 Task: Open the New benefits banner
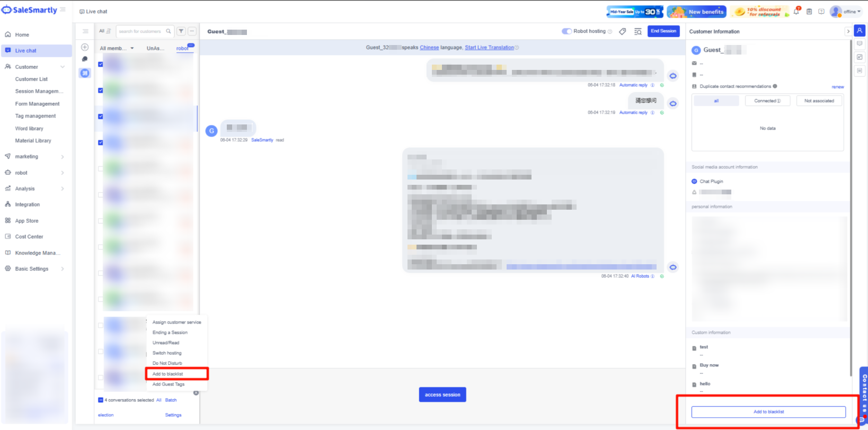(x=696, y=12)
